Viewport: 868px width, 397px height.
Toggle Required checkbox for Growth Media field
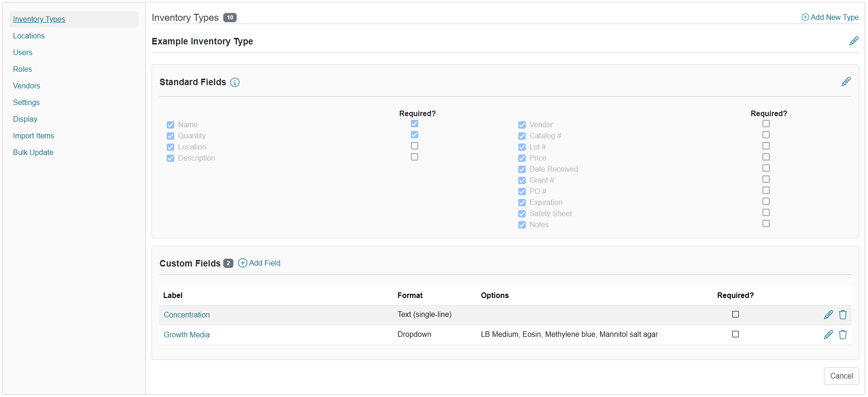tap(735, 334)
